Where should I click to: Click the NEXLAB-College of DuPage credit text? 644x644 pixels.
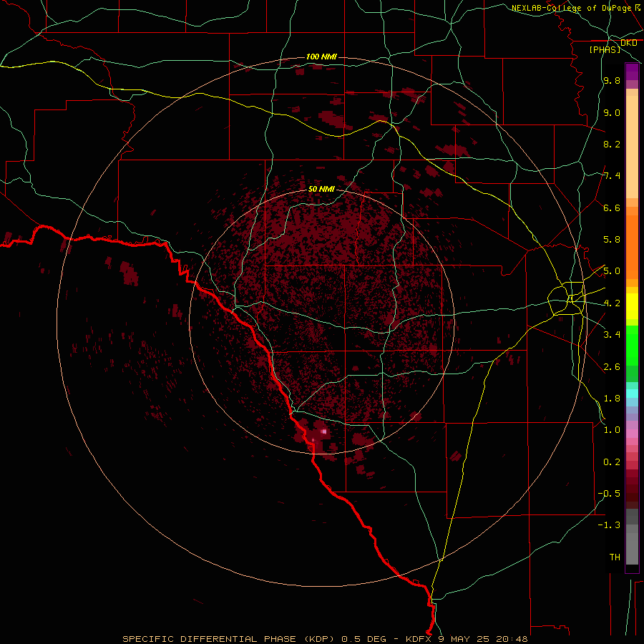[x=572, y=8]
